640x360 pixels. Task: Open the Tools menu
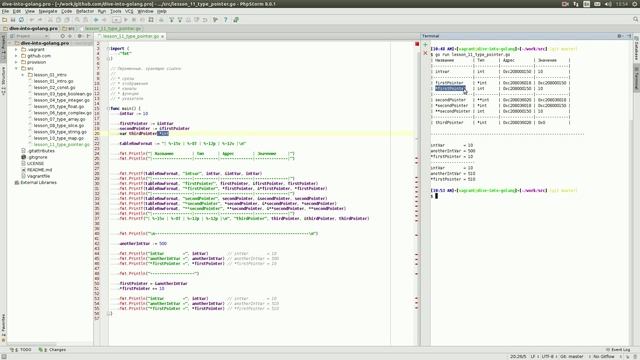pos(116,11)
